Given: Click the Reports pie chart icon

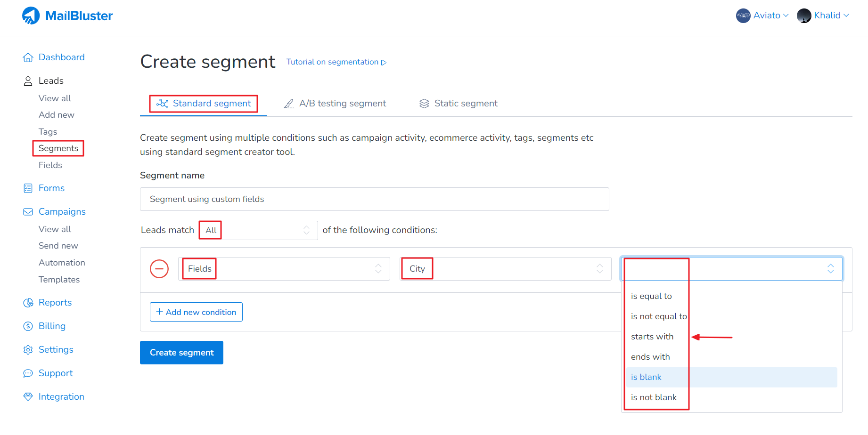Looking at the screenshot, I should click(28, 303).
